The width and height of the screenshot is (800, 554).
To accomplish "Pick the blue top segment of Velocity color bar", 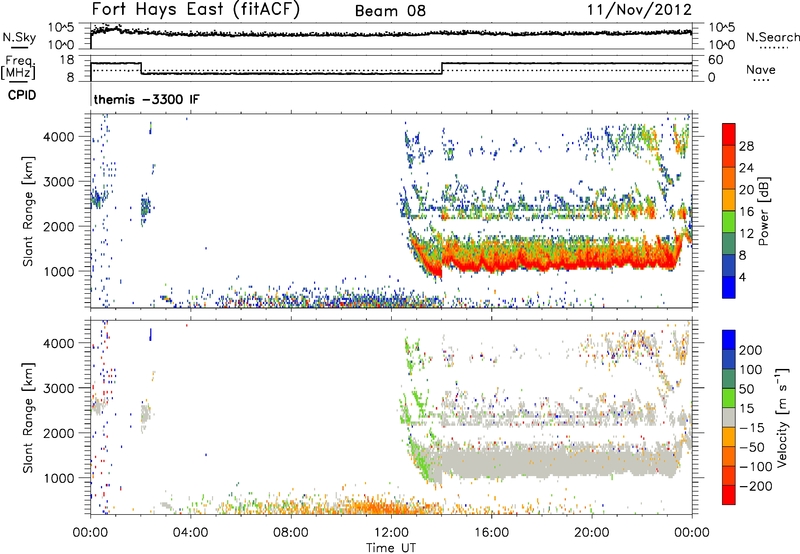I will 729,340.
